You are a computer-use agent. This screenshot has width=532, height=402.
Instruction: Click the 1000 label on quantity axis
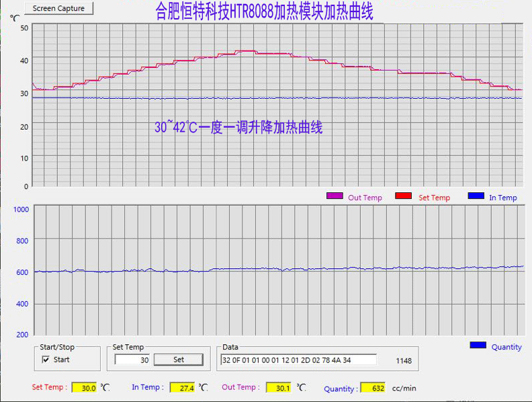point(21,210)
